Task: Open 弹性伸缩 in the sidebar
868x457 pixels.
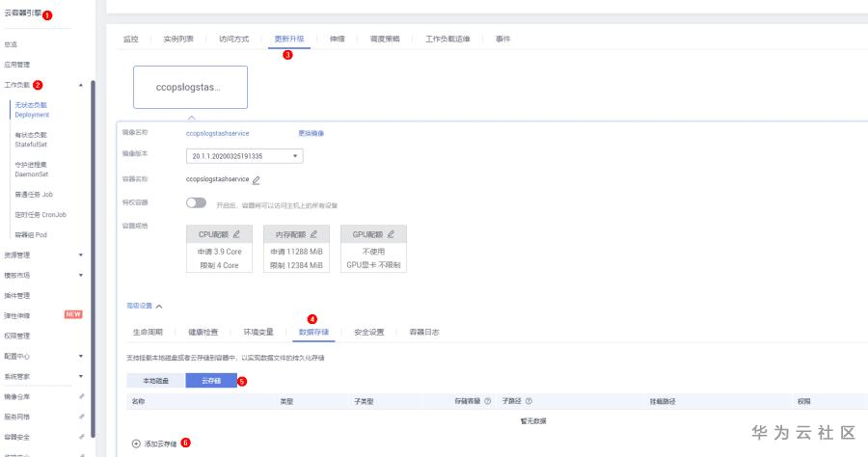Action: [17, 315]
